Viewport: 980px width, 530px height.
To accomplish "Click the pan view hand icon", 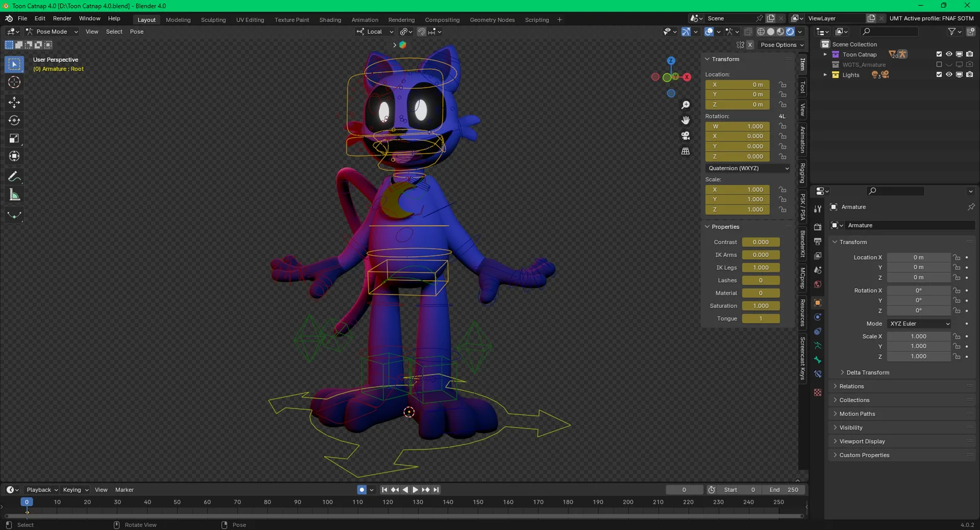I will click(685, 121).
